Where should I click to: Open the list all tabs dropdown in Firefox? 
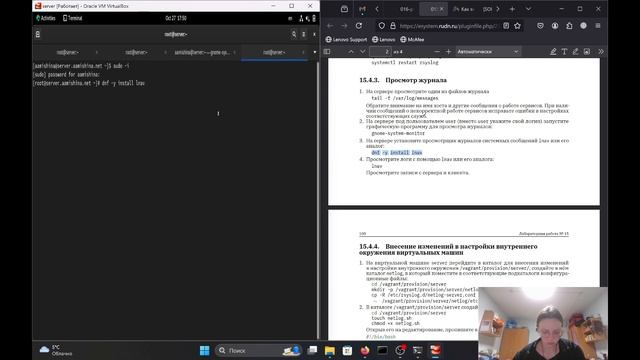528,9
